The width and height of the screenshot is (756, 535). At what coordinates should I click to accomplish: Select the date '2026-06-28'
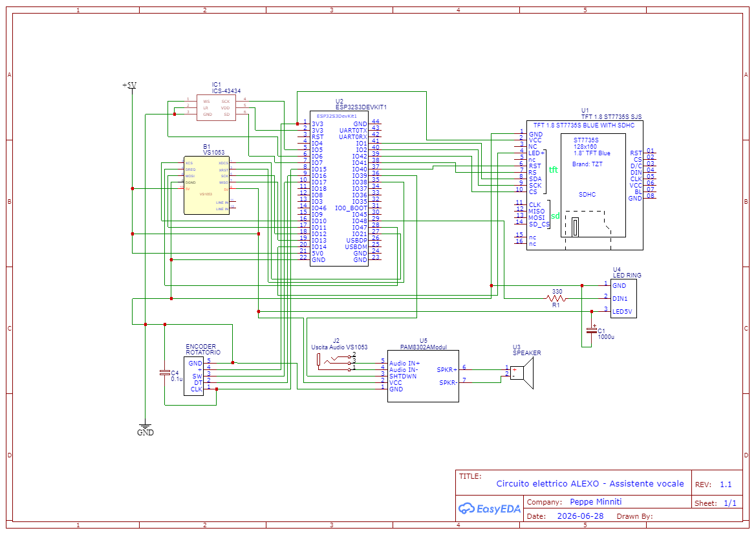pyautogui.click(x=580, y=516)
